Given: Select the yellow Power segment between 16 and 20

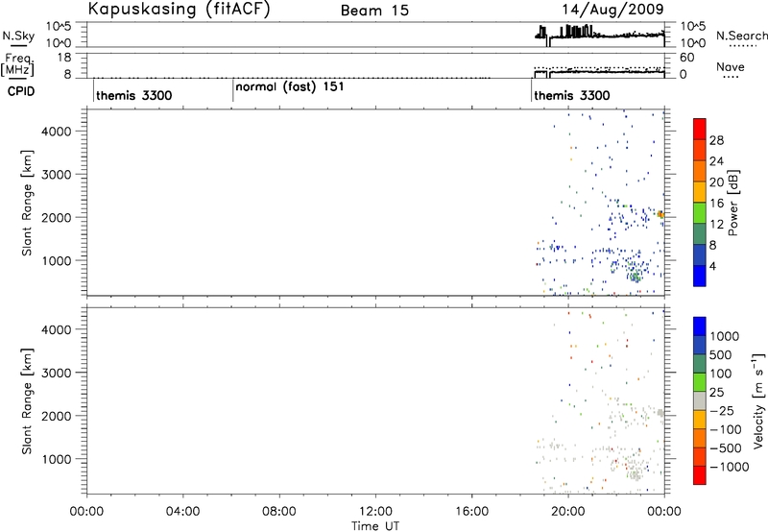Looking at the screenshot, I should 700,192.
